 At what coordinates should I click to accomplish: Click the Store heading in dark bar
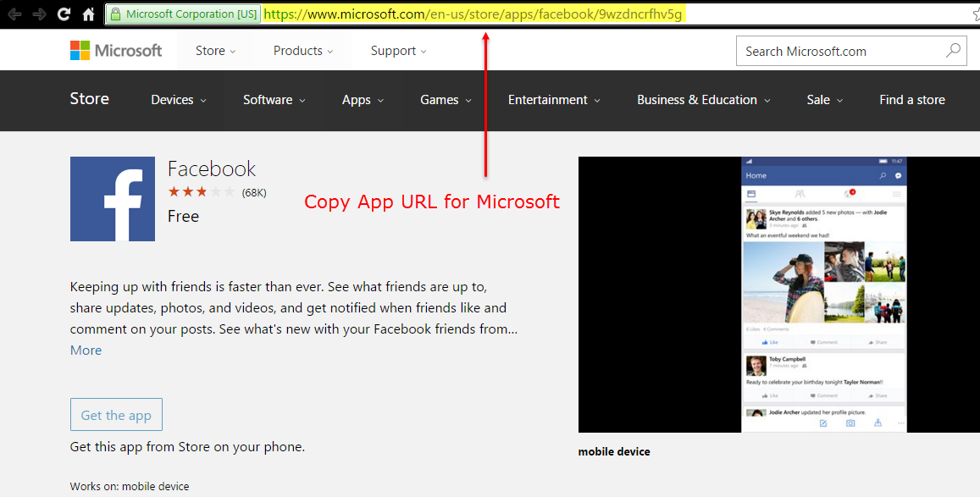pos(90,99)
